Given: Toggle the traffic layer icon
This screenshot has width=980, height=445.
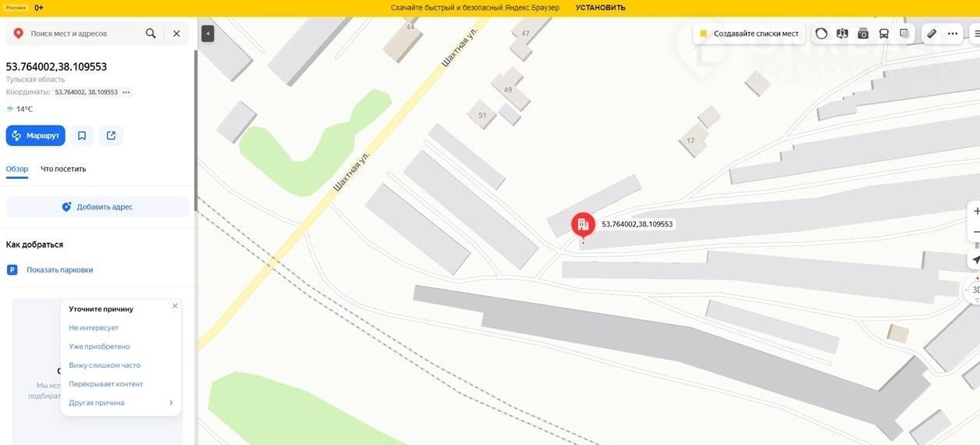Looking at the screenshot, I should click(x=822, y=34).
